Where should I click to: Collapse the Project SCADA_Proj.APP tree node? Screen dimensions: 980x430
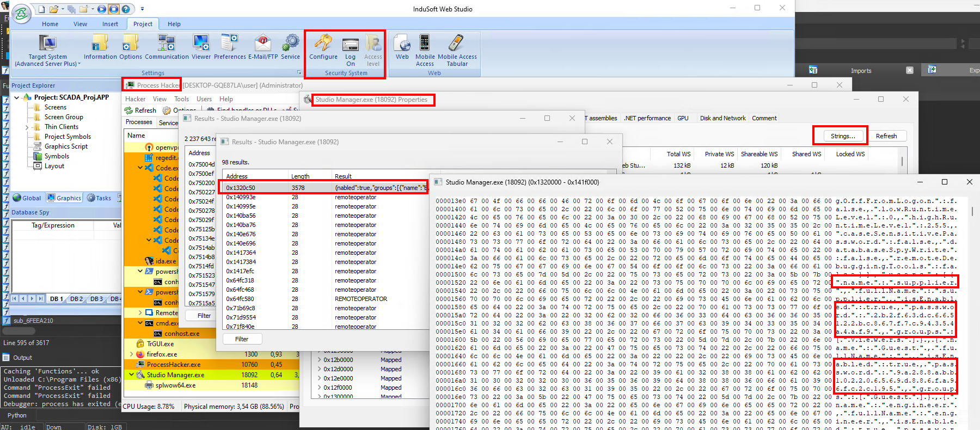click(x=17, y=97)
